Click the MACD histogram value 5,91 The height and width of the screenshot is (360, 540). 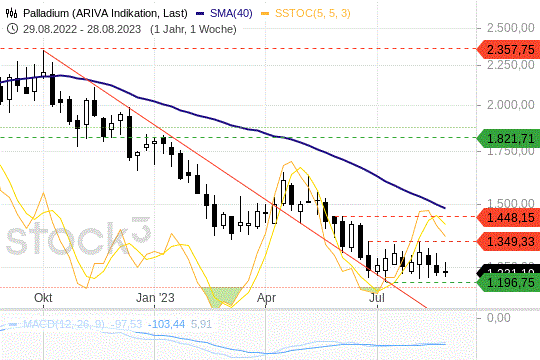(201, 324)
